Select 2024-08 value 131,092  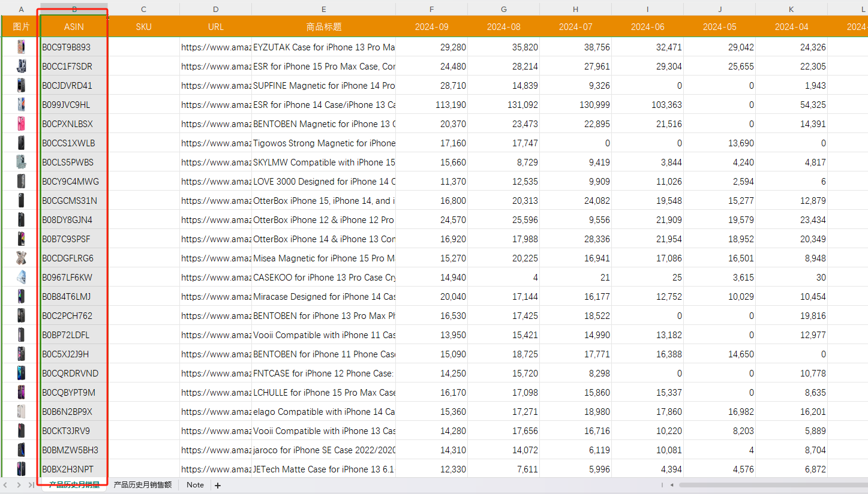[x=503, y=104]
